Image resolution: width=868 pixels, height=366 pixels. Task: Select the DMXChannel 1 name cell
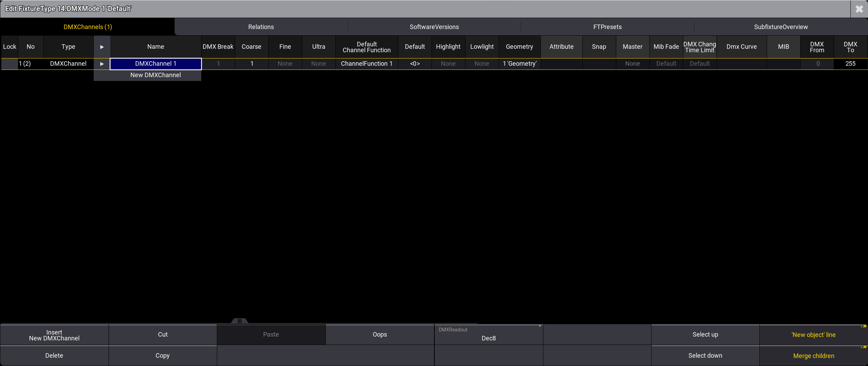(x=156, y=64)
